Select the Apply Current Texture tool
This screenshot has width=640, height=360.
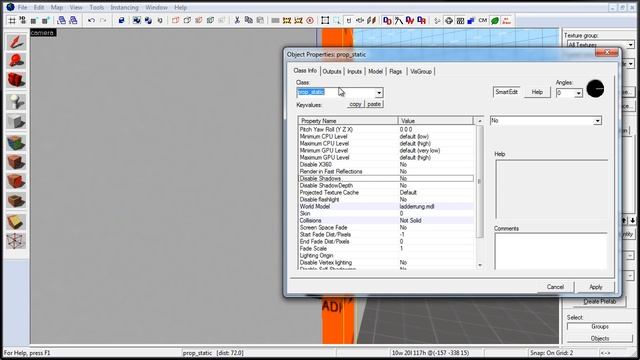pyautogui.click(x=16, y=162)
